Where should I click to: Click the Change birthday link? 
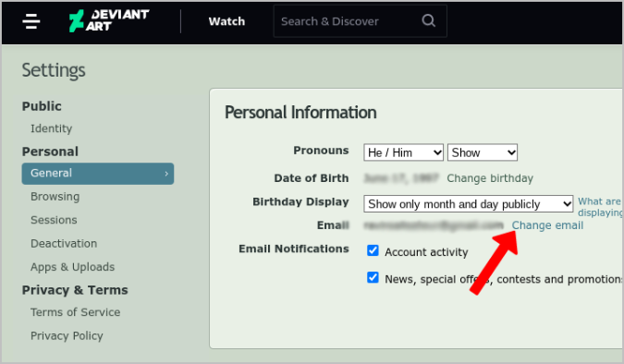pos(490,178)
